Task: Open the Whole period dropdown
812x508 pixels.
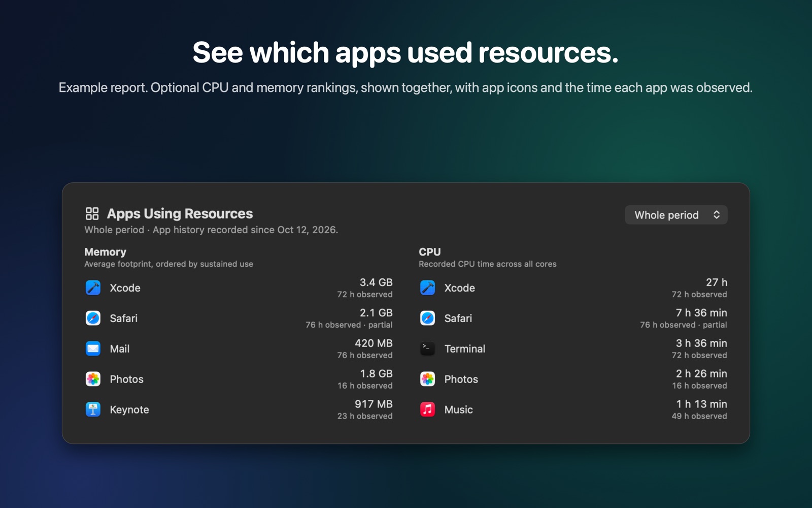Action: 676,215
